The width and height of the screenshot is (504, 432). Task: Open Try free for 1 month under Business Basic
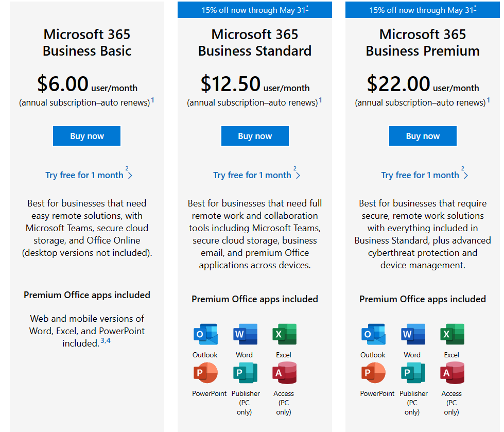point(85,175)
